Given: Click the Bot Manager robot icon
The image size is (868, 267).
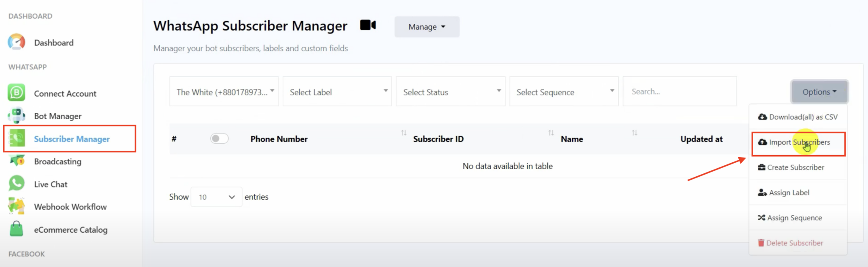Looking at the screenshot, I should click(17, 116).
